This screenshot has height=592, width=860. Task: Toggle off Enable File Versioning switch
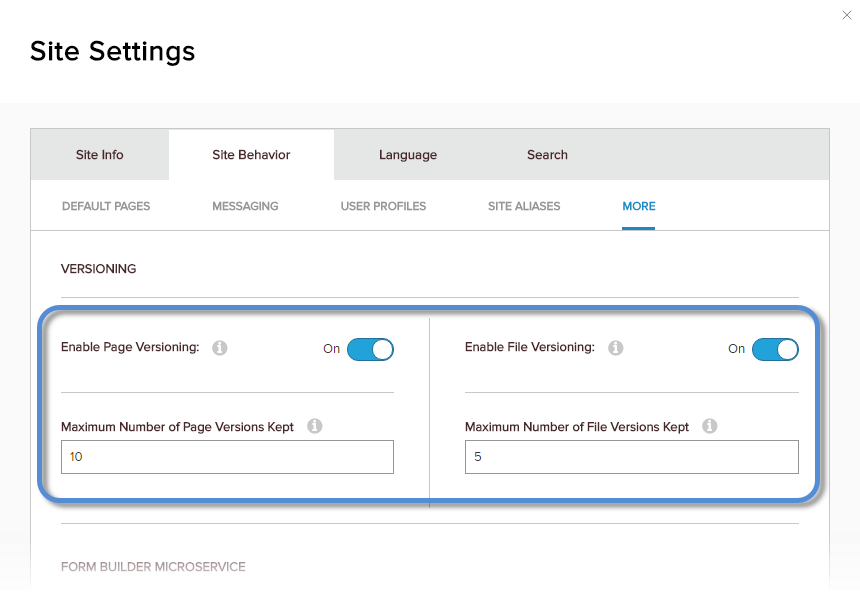pos(775,349)
